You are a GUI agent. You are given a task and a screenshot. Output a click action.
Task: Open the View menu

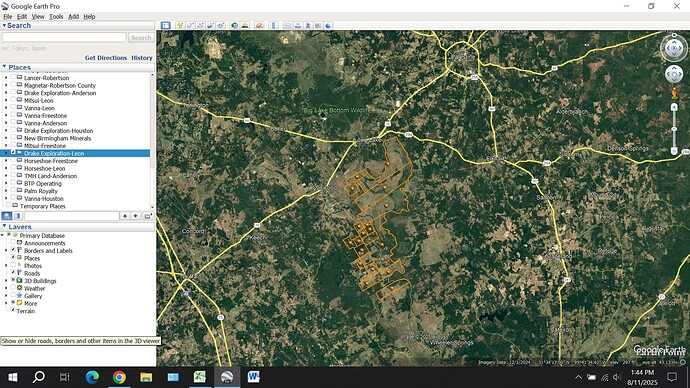click(38, 16)
